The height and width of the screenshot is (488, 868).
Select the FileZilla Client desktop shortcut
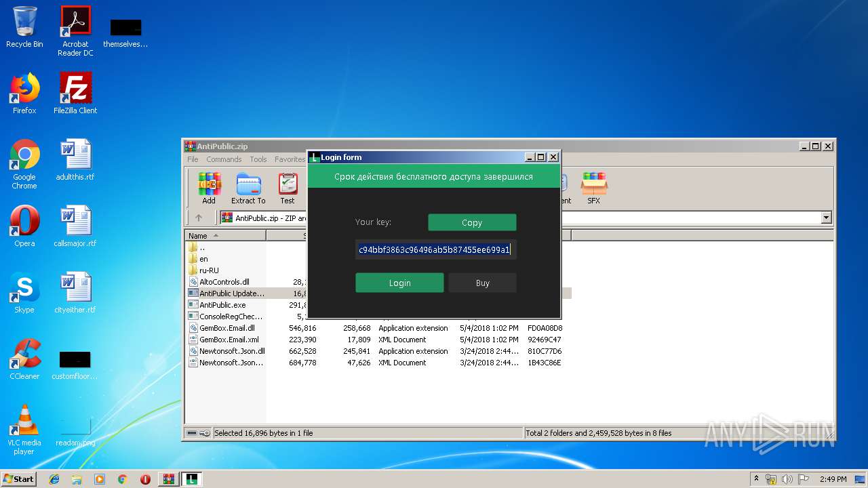coord(75,94)
